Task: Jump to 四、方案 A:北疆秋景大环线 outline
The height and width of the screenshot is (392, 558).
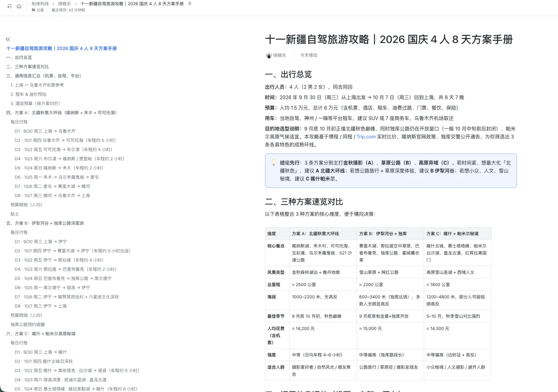Action: coord(61,113)
